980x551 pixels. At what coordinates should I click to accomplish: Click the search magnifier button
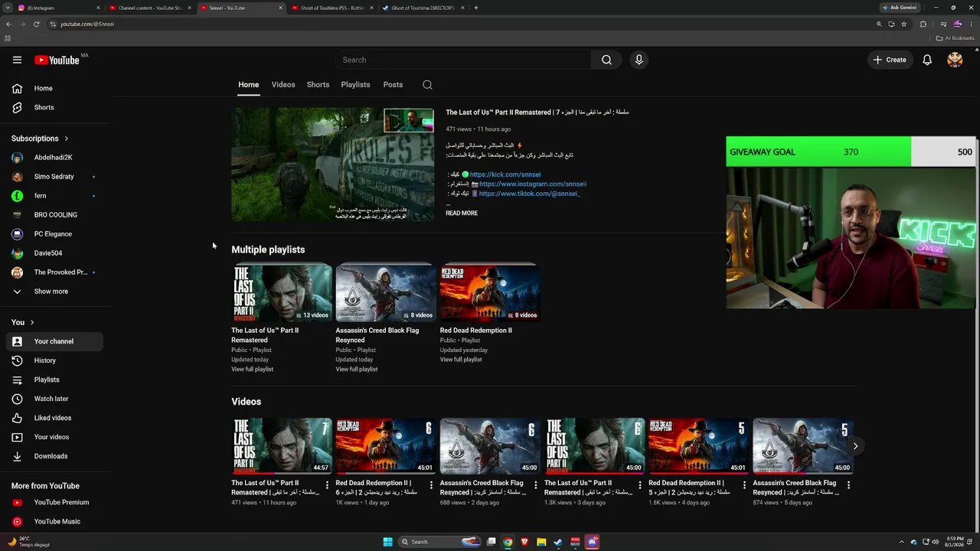606,60
